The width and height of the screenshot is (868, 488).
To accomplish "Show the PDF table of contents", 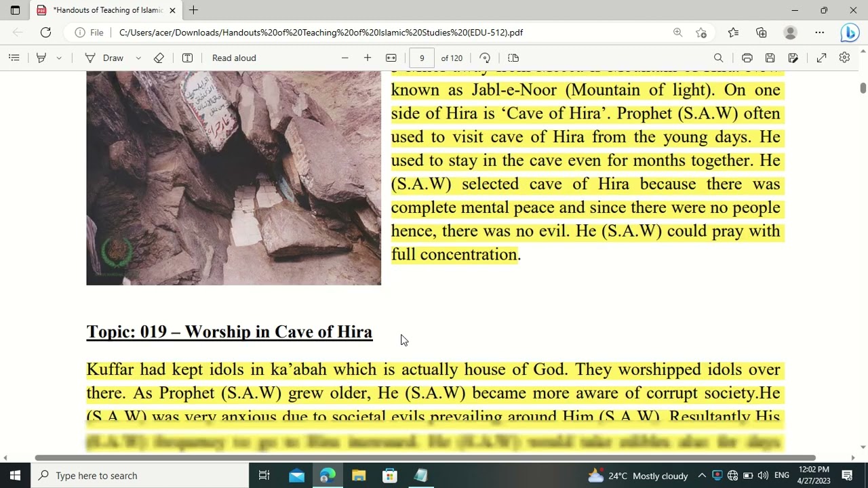I will [14, 58].
